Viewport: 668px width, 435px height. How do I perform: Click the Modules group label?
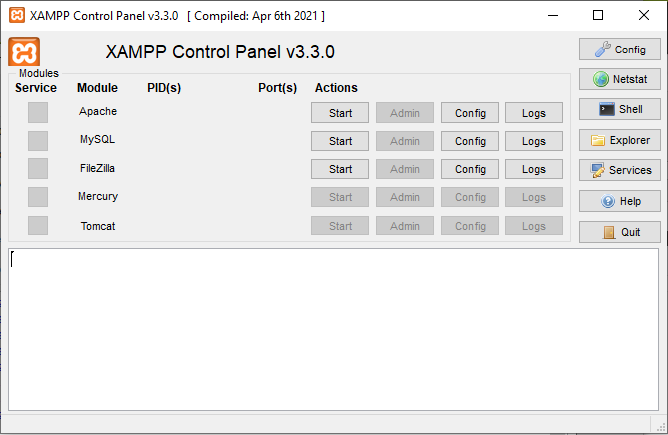39,73
